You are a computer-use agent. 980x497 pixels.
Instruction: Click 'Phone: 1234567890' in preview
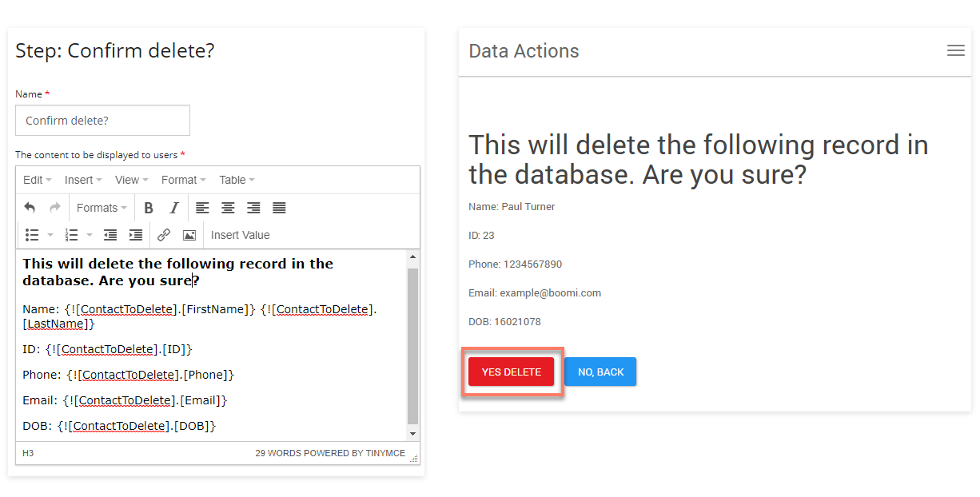[x=516, y=264]
